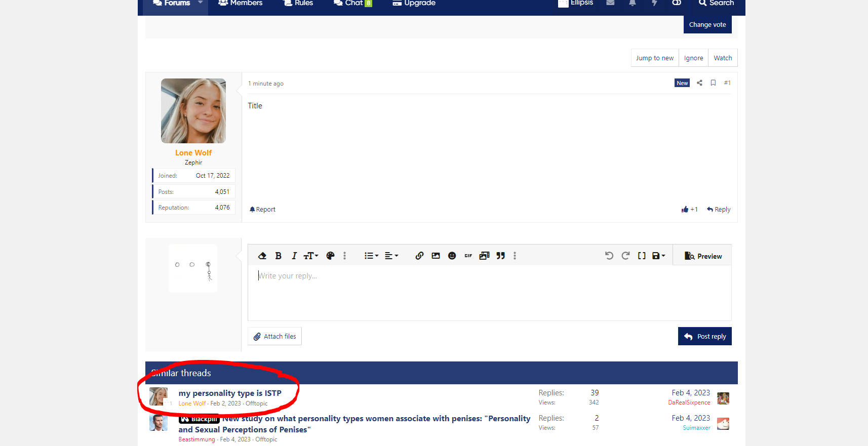
Task: Open the inbox envelope icon
Action: 610,3
